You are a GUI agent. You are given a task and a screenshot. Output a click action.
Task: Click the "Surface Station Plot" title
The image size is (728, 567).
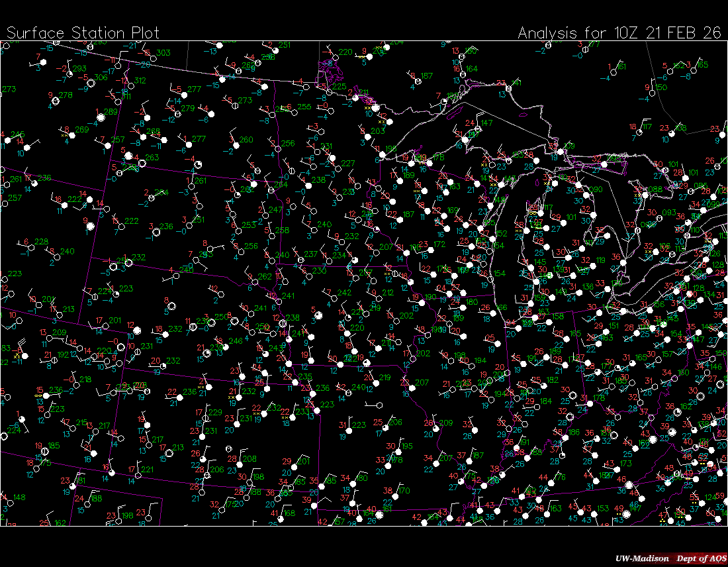coord(83,32)
